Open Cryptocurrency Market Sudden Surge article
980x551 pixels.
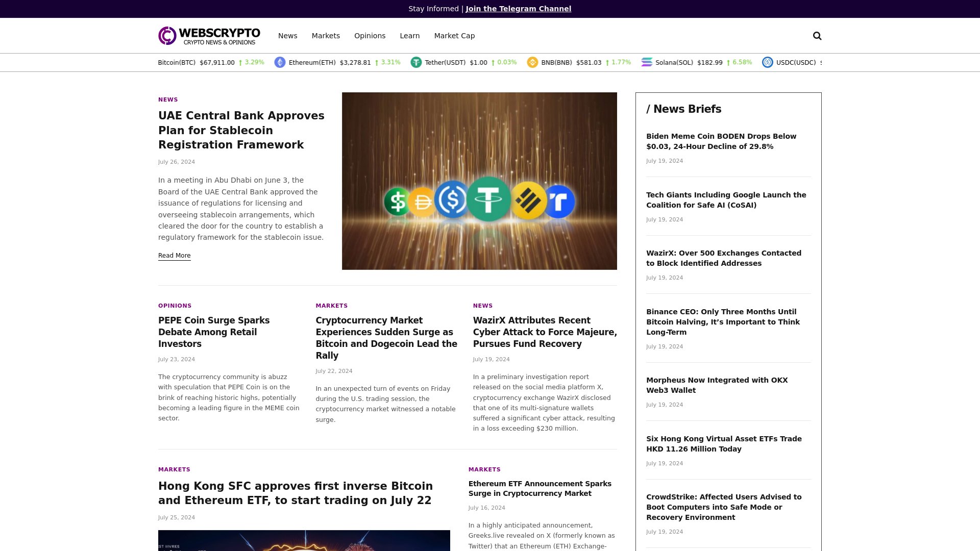point(386,338)
